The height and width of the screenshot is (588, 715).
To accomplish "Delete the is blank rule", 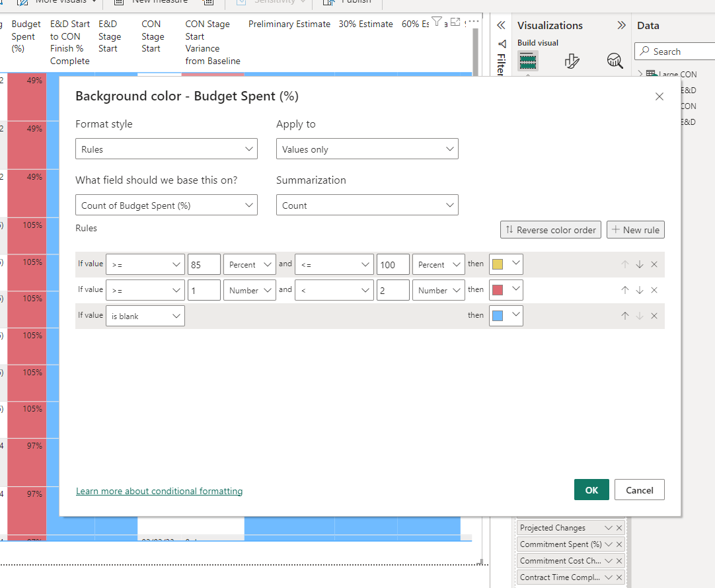I will point(654,315).
